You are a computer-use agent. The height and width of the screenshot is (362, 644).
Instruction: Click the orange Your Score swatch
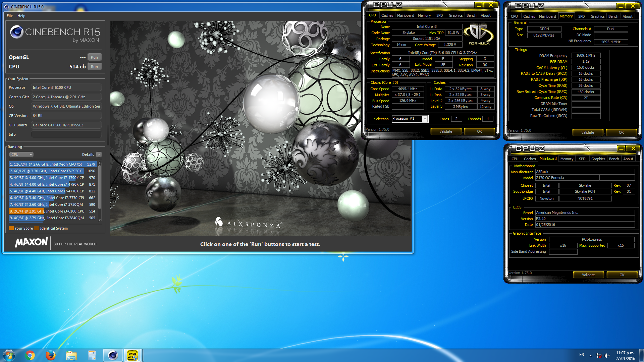11,228
